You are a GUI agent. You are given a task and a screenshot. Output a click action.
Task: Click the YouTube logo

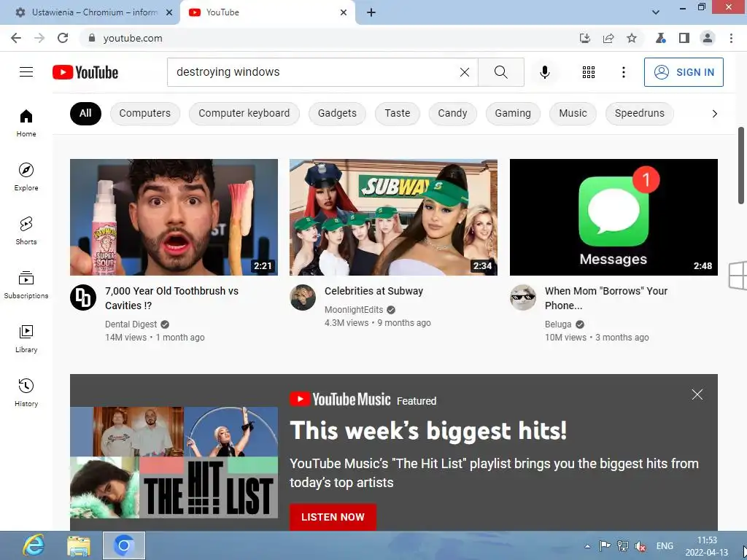(x=85, y=72)
